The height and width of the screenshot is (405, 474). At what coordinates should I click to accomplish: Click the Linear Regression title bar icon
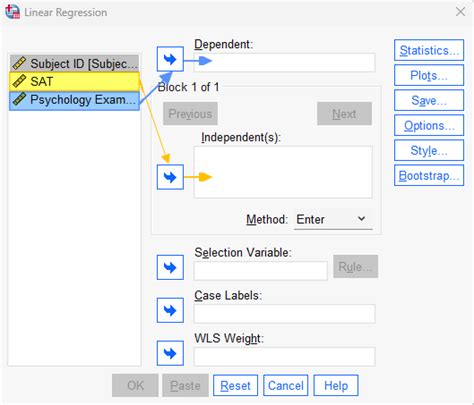12,12
